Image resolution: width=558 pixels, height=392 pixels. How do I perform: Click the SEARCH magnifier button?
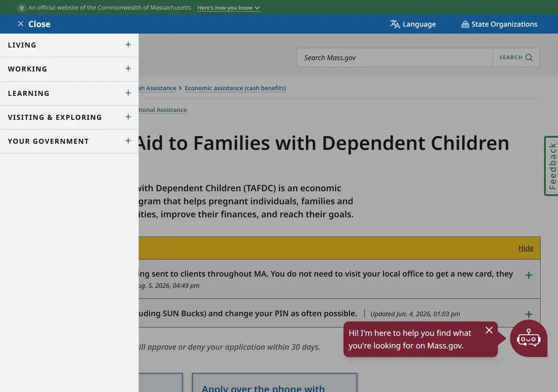pyautogui.click(x=516, y=58)
